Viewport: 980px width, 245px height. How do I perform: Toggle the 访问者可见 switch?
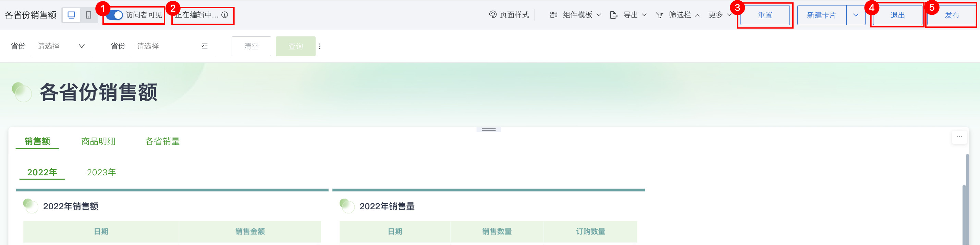click(114, 15)
